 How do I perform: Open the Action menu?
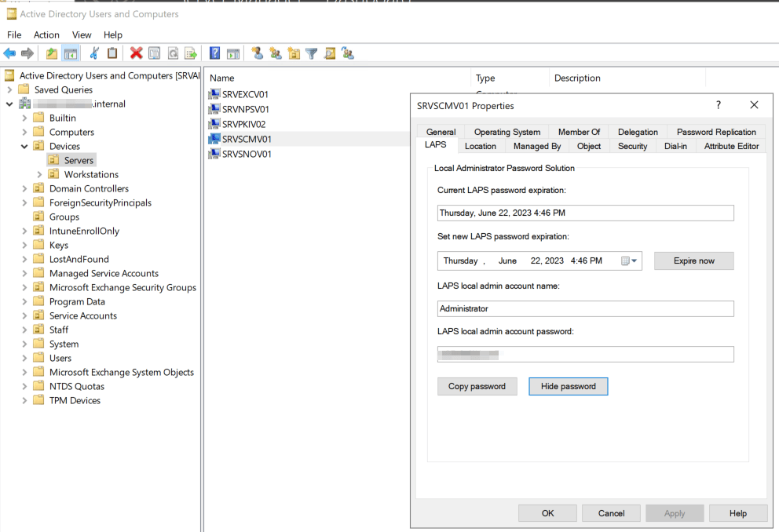pos(46,35)
